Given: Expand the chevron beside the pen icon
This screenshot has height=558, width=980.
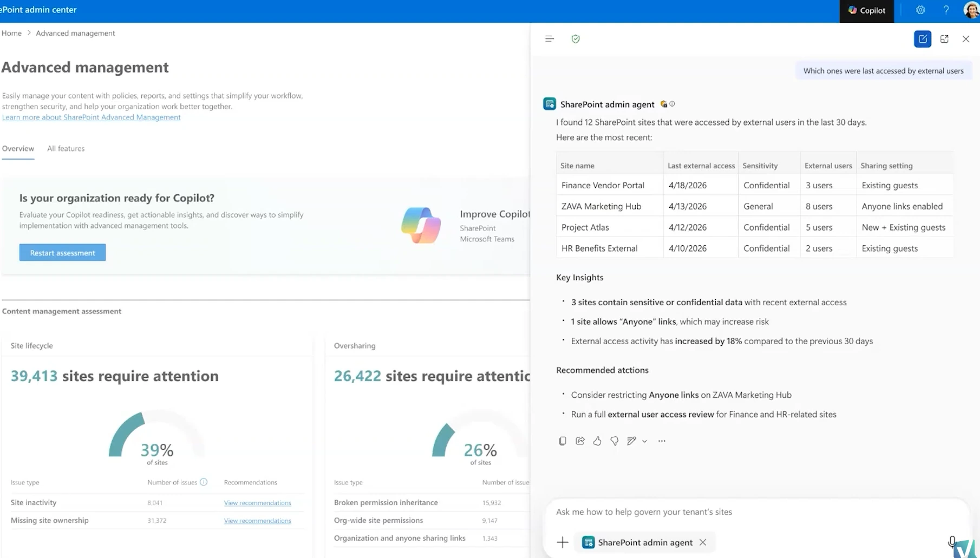Looking at the screenshot, I should 644,441.
